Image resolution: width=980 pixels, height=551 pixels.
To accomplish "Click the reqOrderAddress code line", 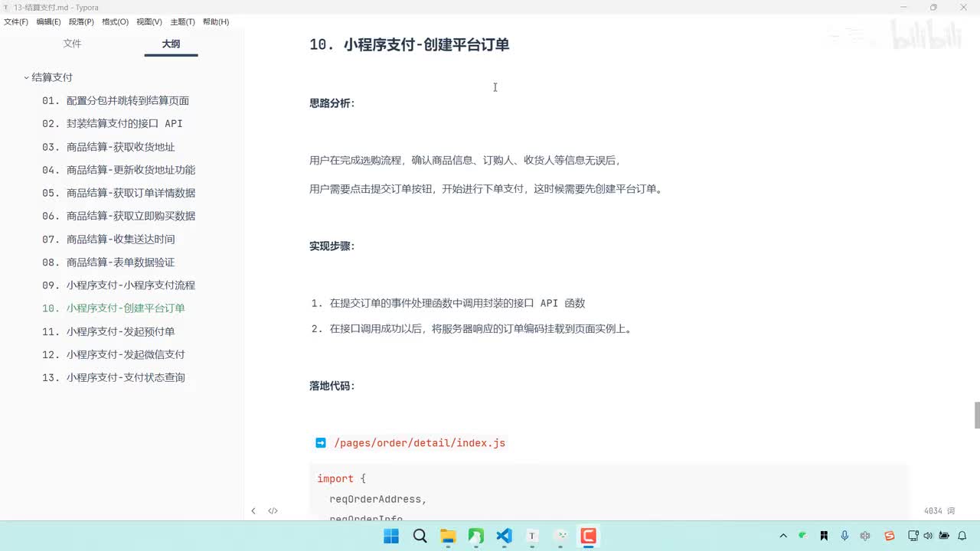I will (x=377, y=499).
